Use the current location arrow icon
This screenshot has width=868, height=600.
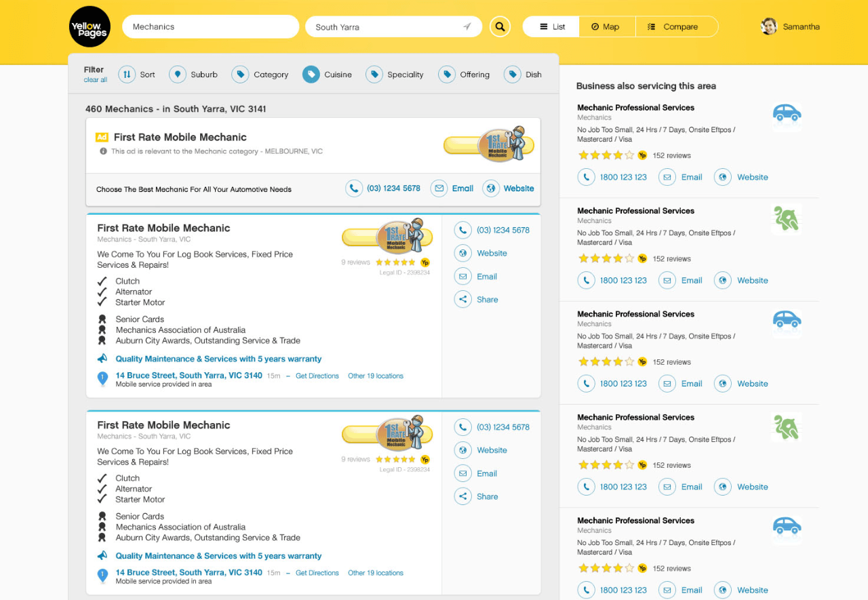coord(467,27)
